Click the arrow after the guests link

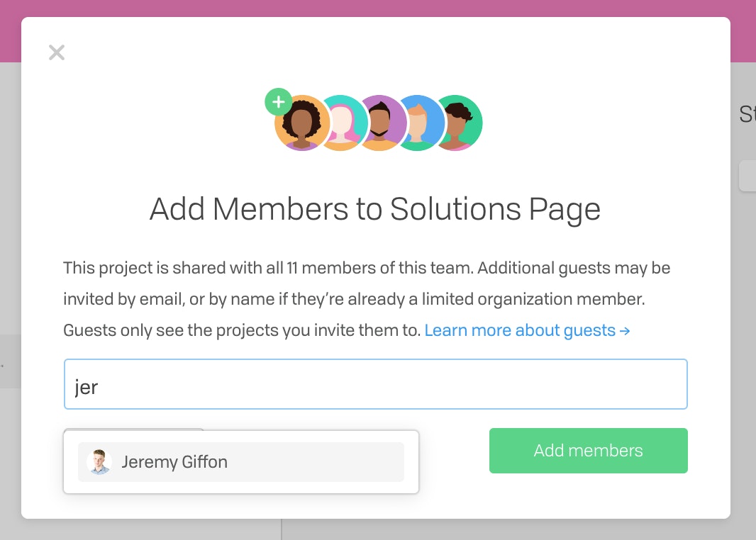pyautogui.click(x=625, y=331)
